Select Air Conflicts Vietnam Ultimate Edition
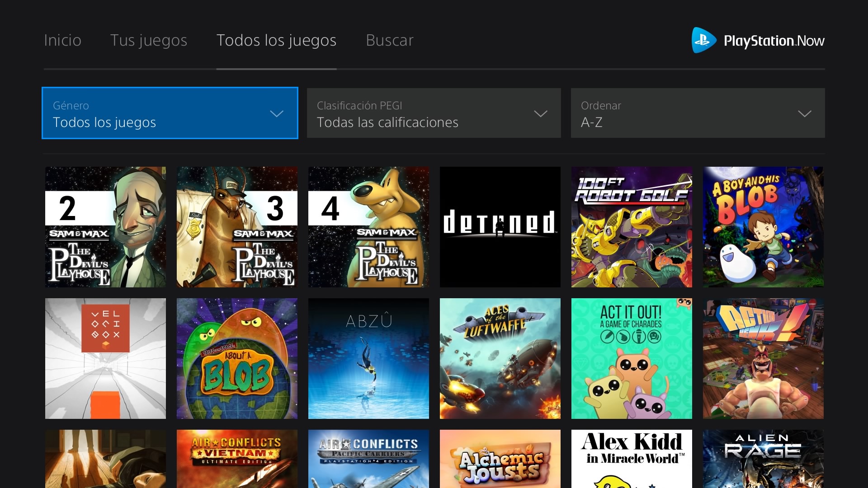 237,459
